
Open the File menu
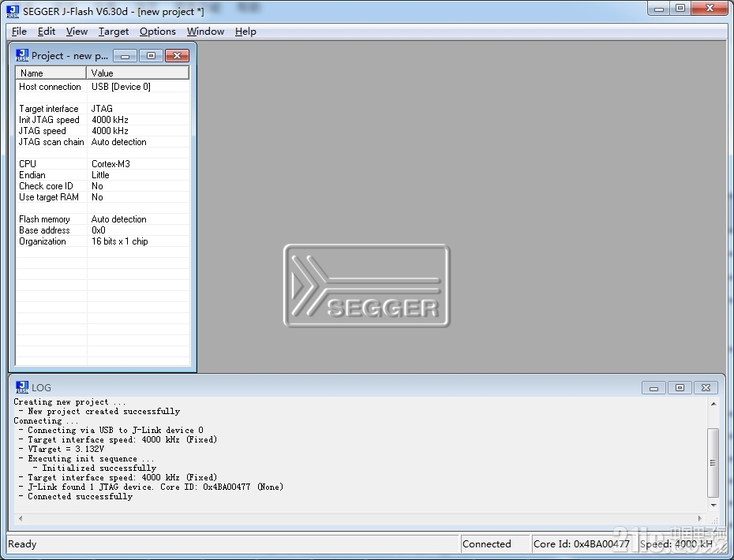point(19,32)
